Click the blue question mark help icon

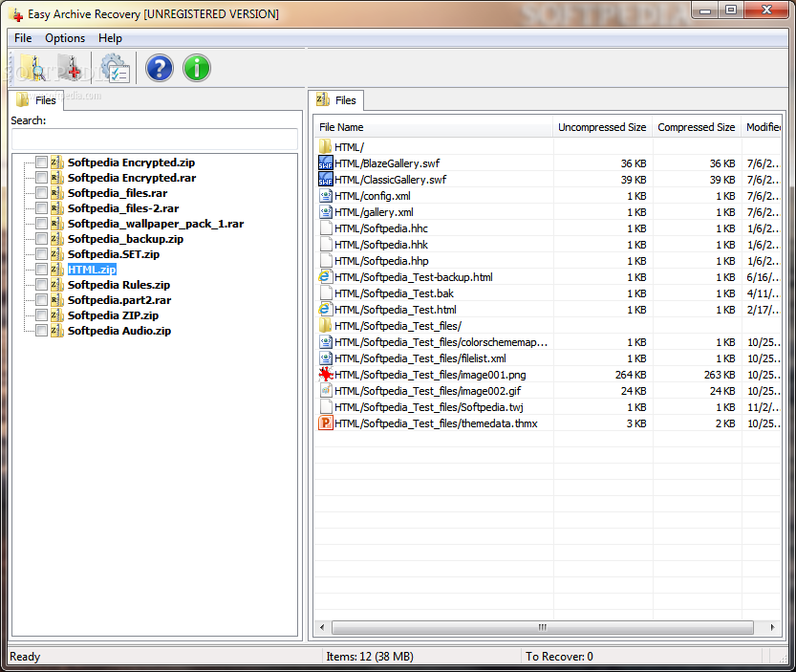[x=160, y=69]
